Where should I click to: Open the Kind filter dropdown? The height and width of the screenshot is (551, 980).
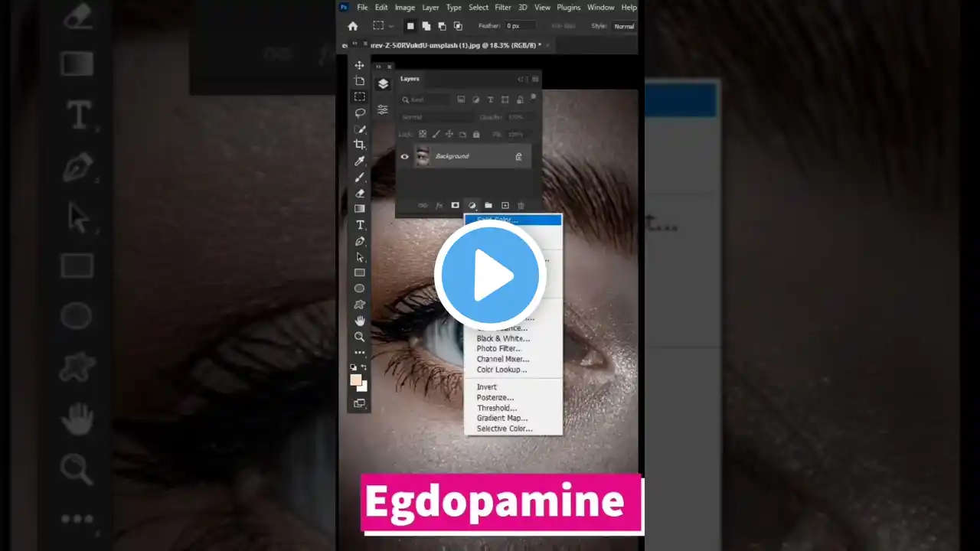426,99
